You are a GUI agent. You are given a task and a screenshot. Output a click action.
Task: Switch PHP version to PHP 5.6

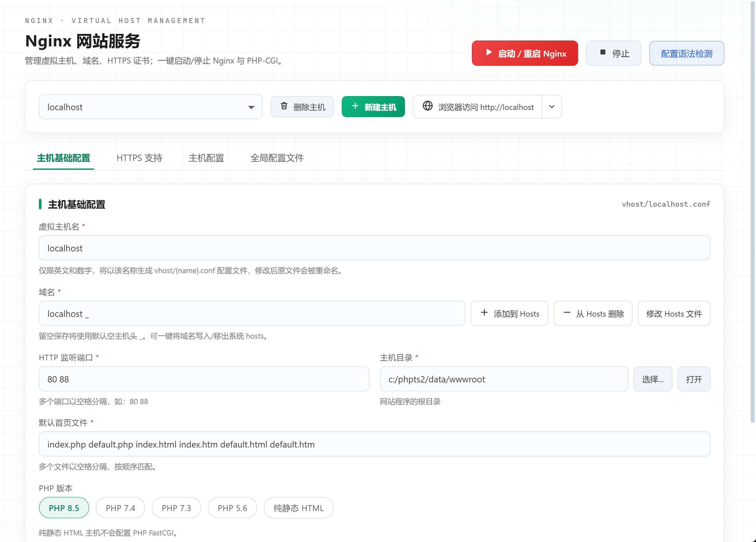(232, 508)
